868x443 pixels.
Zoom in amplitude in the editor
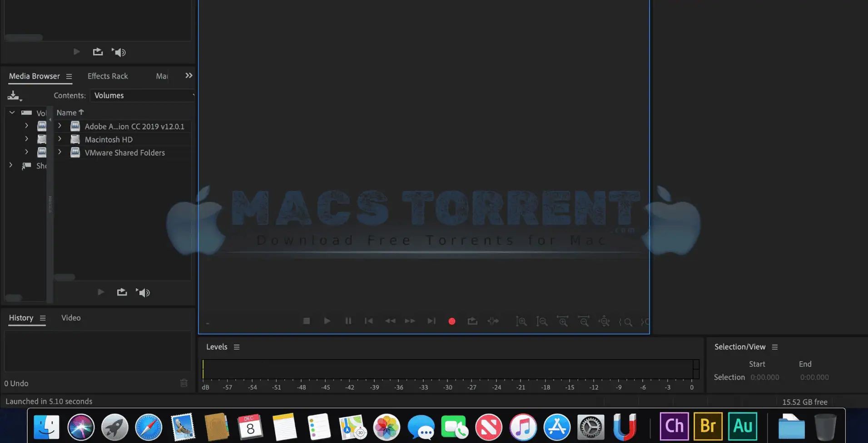tap(521, 321)
